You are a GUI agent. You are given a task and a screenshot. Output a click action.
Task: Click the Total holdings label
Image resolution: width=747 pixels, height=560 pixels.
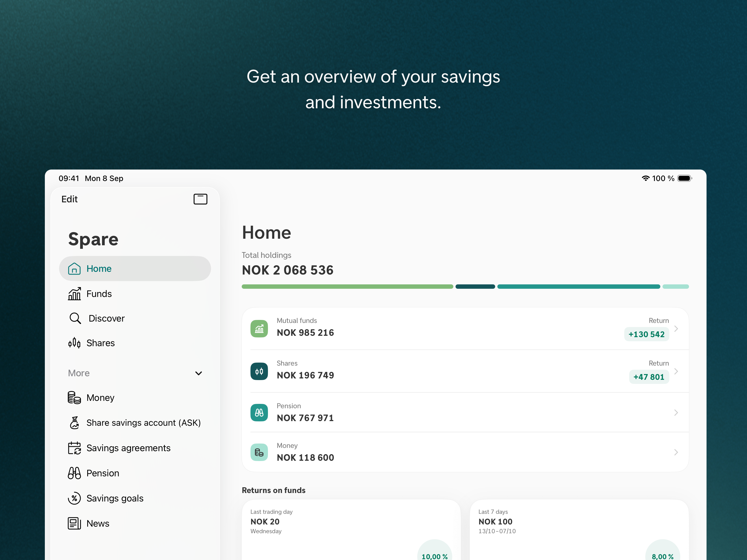266,255
